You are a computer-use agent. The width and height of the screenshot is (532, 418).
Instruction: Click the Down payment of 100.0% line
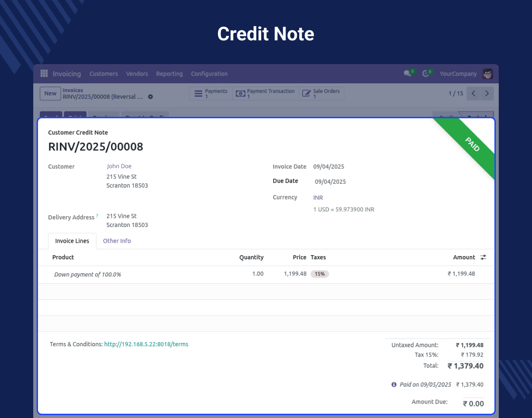pyautogui.click(x=87, y=275)
